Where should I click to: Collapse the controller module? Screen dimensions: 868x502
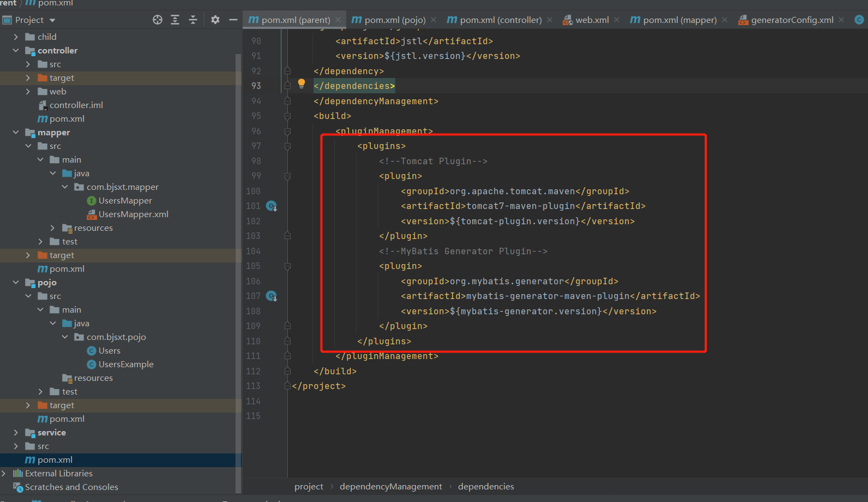[16, 51]
